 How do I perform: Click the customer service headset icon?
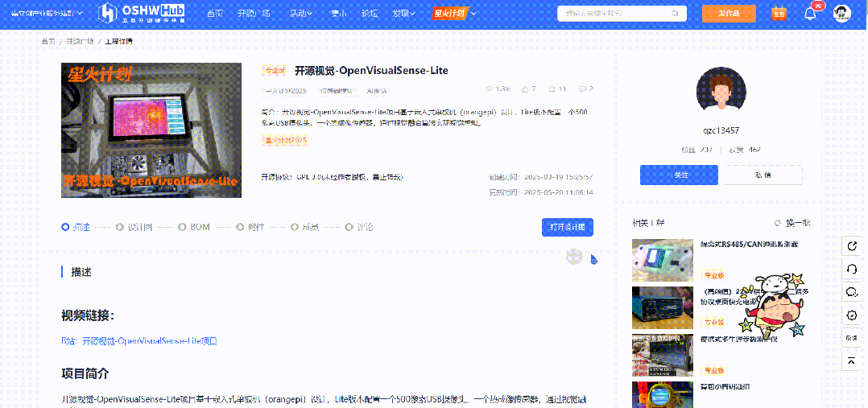point(851,269)
